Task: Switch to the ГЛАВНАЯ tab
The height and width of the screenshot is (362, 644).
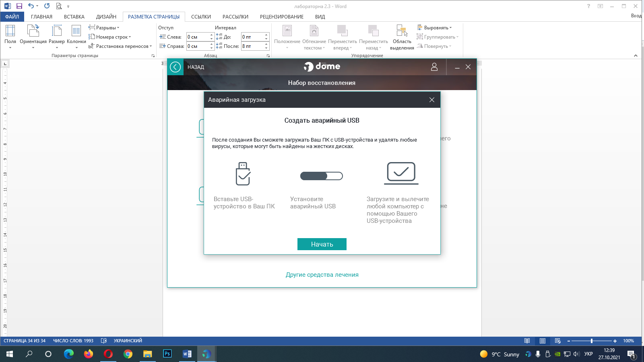Action: point(41,16)
